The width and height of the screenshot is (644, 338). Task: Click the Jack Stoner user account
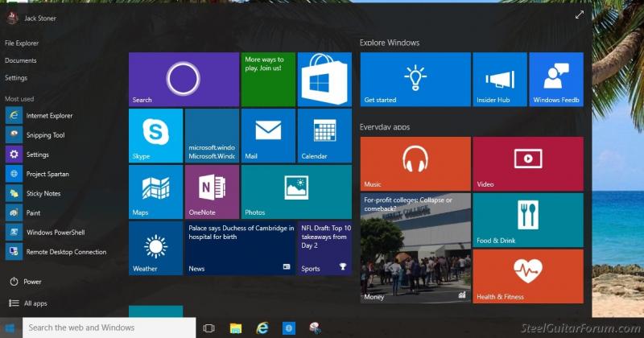(x=31, y=18)
